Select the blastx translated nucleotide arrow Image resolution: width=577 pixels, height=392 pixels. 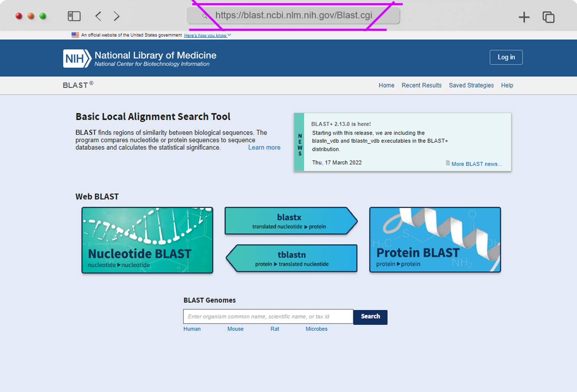click(291, 221)
